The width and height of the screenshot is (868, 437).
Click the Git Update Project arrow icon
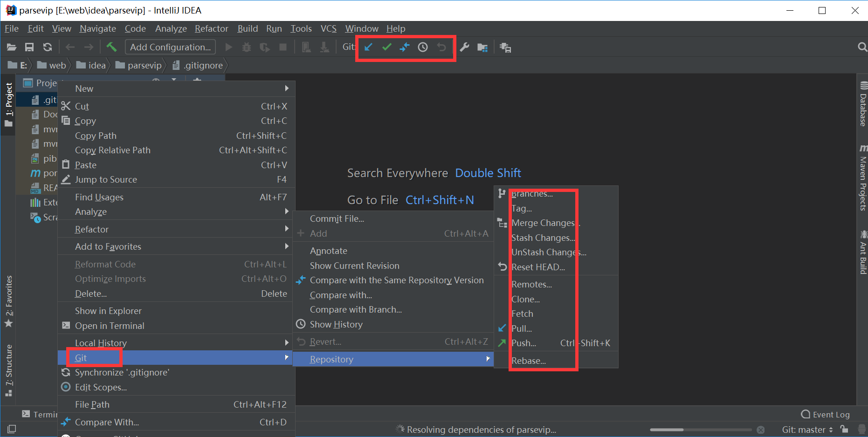pos(368,47)
